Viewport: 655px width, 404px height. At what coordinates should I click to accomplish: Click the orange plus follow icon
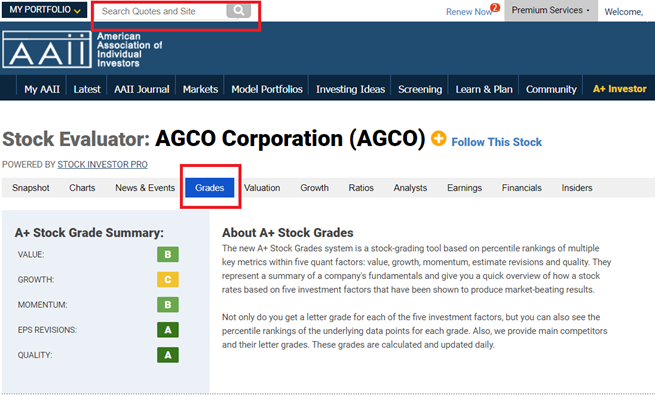438,138
